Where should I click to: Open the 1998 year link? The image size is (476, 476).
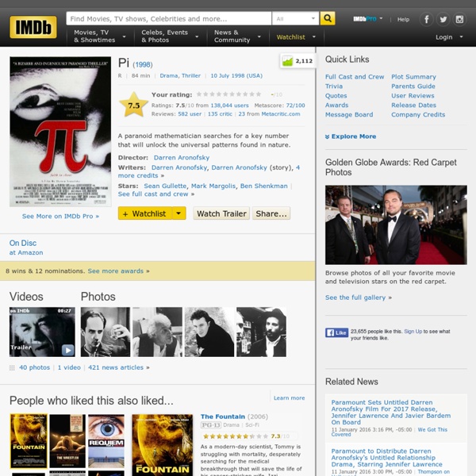tap(142, 65)
